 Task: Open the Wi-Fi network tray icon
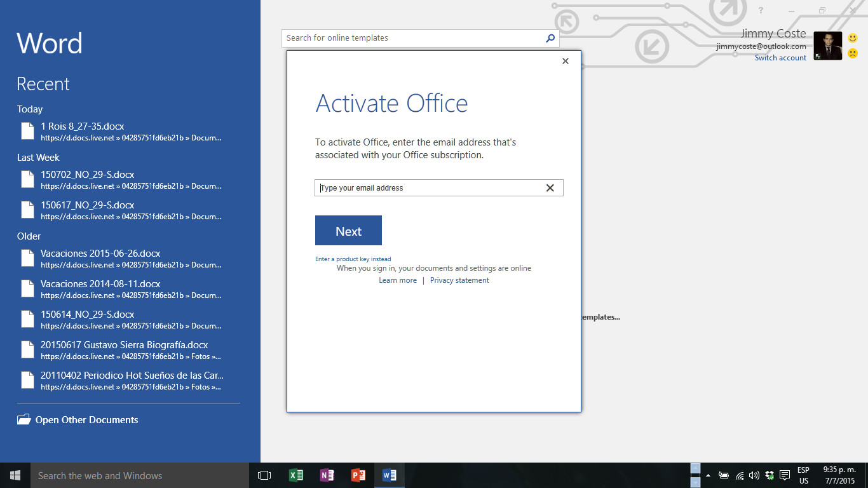740,475
